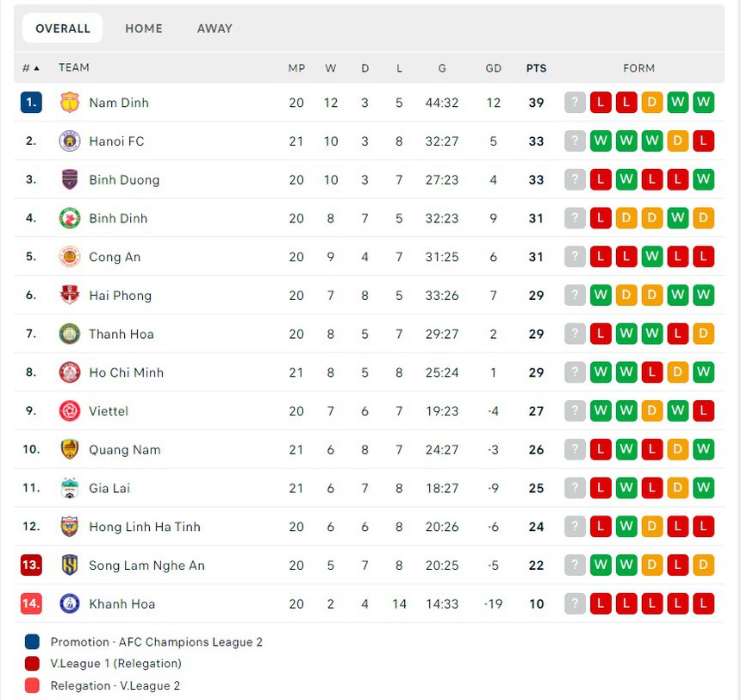The image size is (741, 700).
Task: Select the Nam Dinh club crest
Action: click(x=72, y=102)
